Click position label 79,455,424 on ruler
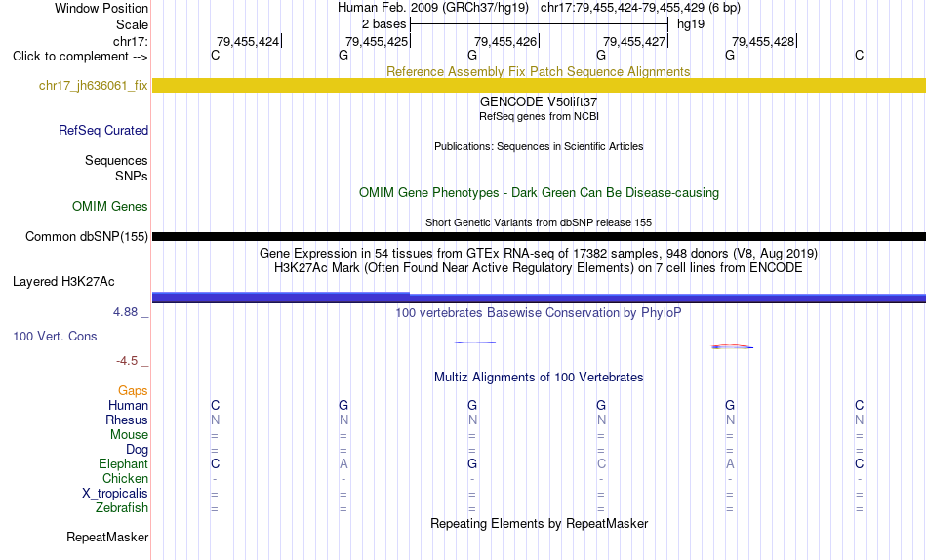Viewport: 927px width, 560px height. (248, 41)
